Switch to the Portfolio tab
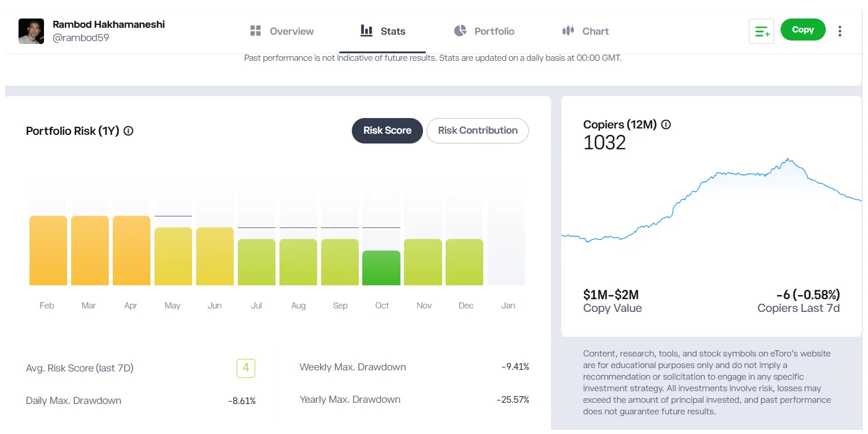The height and width of the screenshot is (434, 868). [x=484, y=31]
